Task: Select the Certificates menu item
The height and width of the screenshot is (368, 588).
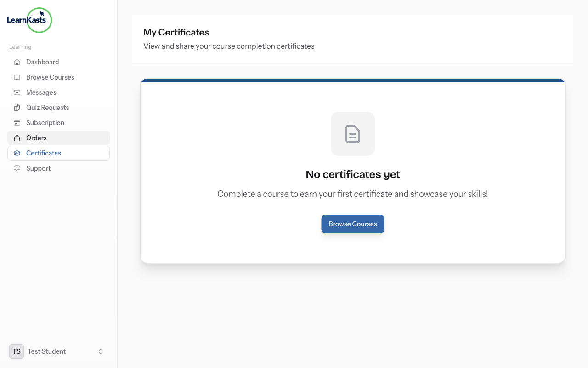Action: (43, 153)
